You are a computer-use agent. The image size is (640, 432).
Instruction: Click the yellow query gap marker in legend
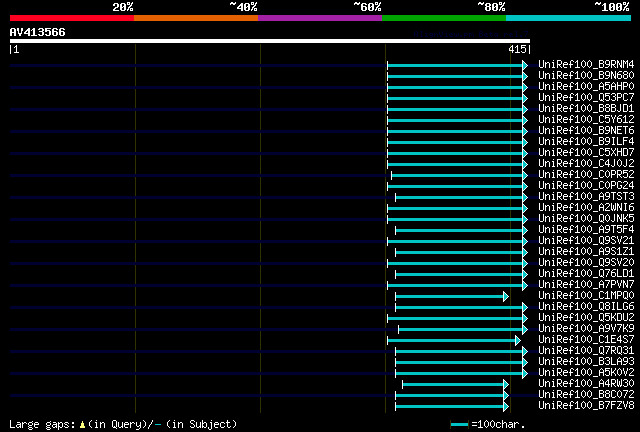click(x=82, y=425)
